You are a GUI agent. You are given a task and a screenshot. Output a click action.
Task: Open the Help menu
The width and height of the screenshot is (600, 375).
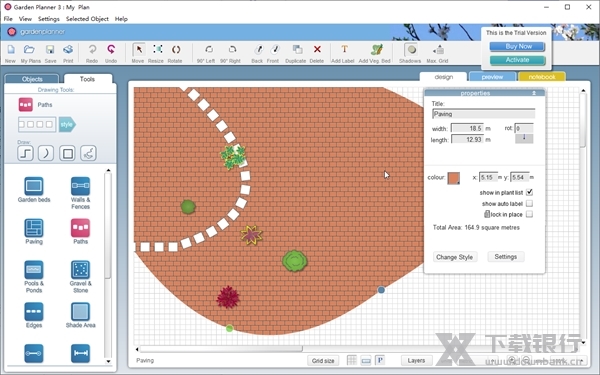[x=121, y=19]
